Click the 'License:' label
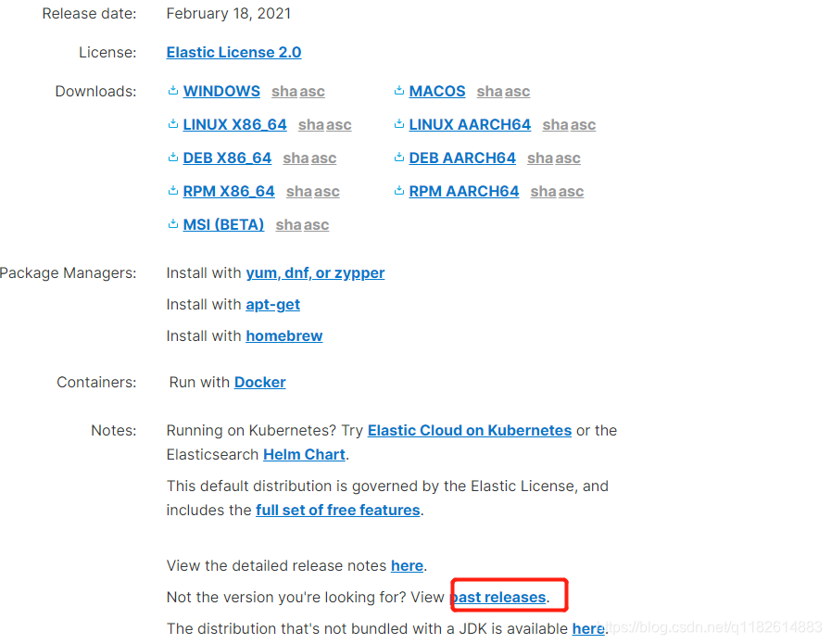 point(107,53)
